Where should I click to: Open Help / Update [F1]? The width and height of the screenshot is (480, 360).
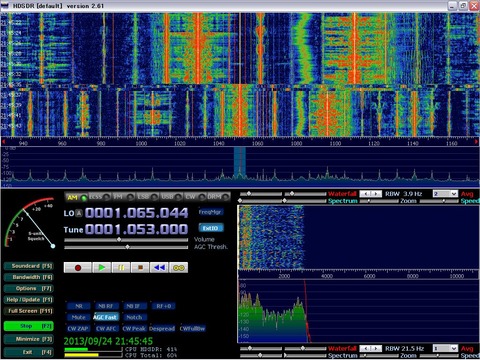[29, 300]
